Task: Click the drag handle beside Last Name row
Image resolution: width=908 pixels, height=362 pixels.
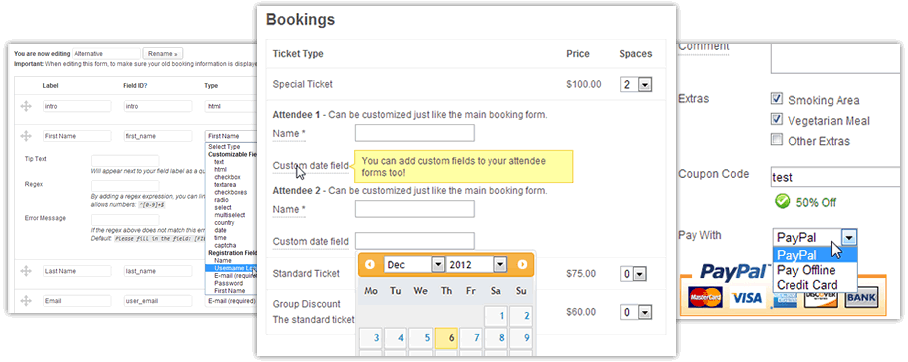Action: click(25, 270)
